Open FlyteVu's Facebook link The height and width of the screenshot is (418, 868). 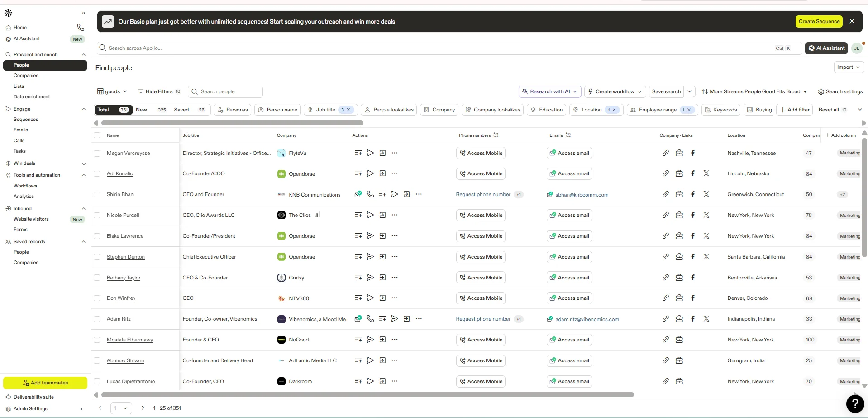pos(692,153)
